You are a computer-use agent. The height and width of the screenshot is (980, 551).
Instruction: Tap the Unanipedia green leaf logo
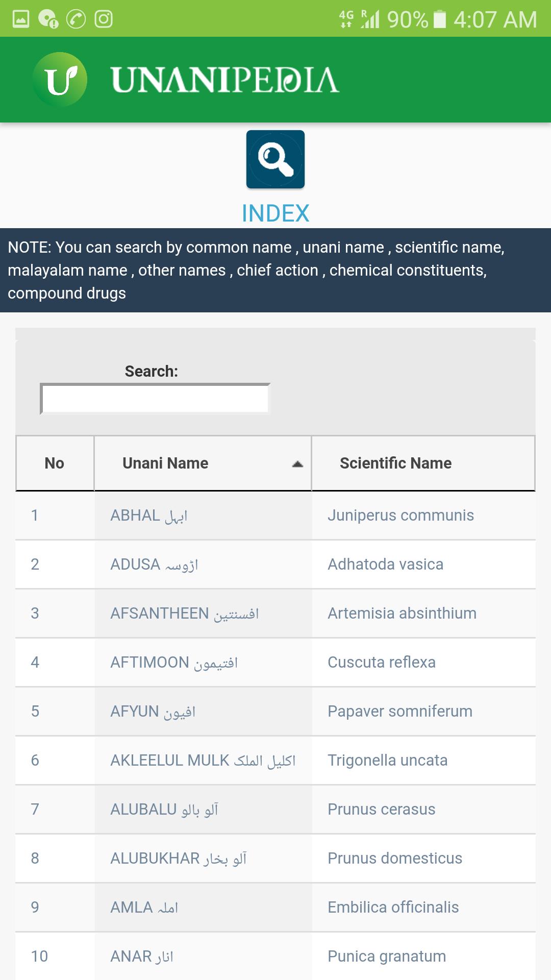(x=60, y=80)
